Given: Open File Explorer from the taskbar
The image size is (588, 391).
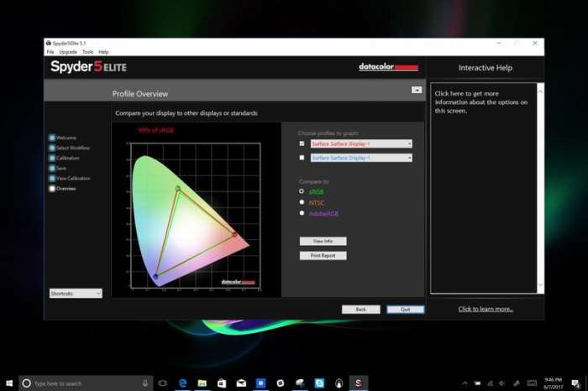Looking at the screenshot, I should click(x=202, y=383).
